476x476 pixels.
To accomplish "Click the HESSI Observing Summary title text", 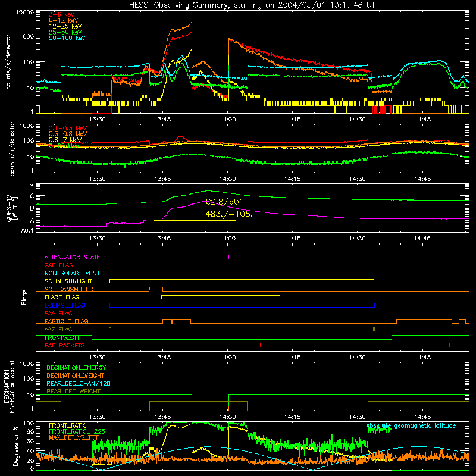I will click(x=252, y=5).
